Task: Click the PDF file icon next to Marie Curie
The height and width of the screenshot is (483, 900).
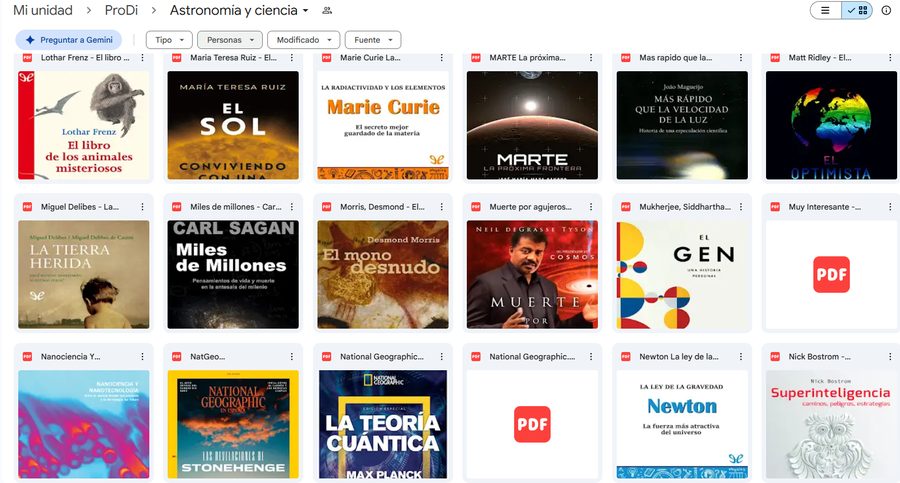Action: (326, 57)
